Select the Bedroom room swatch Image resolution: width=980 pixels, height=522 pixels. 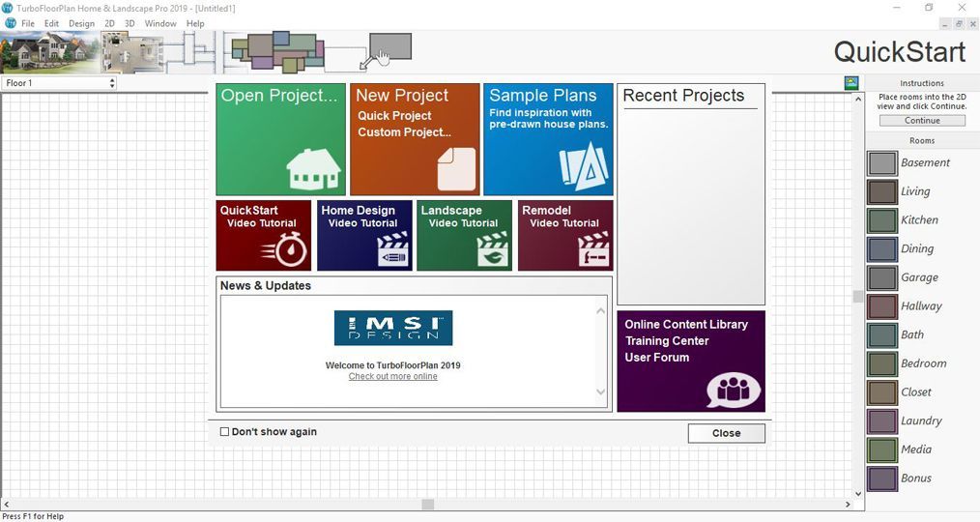[881, 363]
